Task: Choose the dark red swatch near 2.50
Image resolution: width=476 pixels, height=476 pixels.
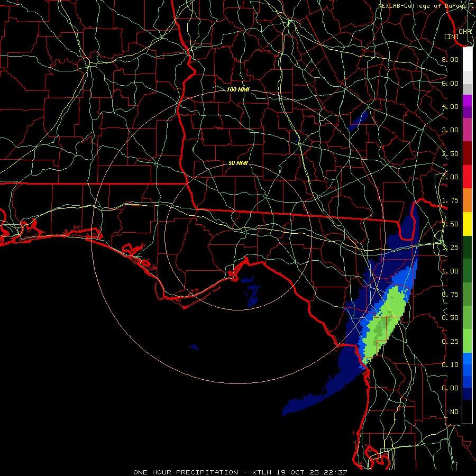Action: (x=467, y=153)
